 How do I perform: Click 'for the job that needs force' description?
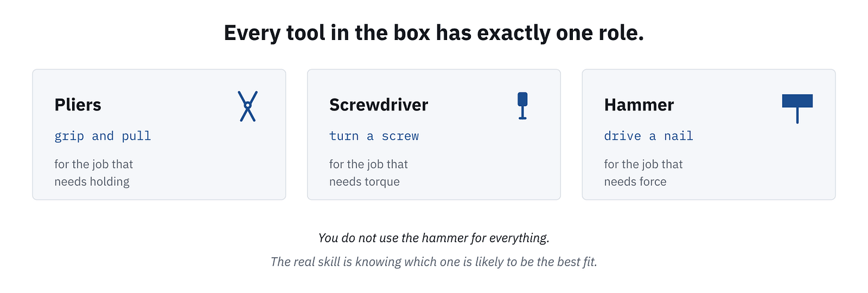(x=643, y=172)
